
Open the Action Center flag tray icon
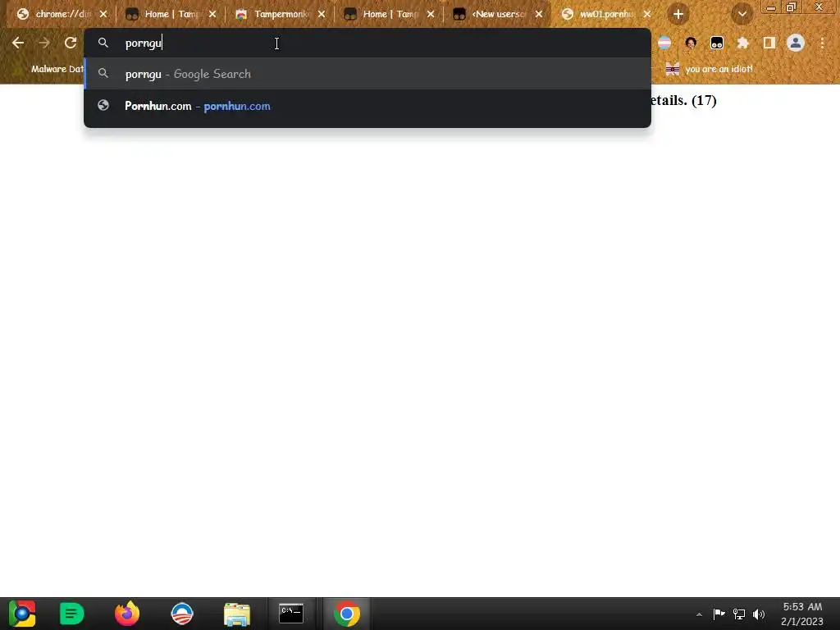click(719, 614)
